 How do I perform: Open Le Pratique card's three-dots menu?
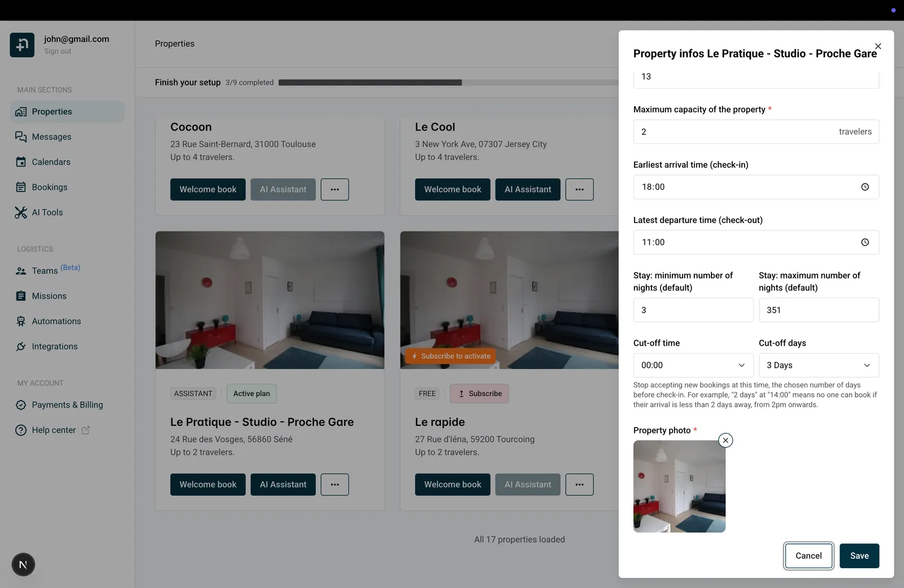[x=334, y=485]
